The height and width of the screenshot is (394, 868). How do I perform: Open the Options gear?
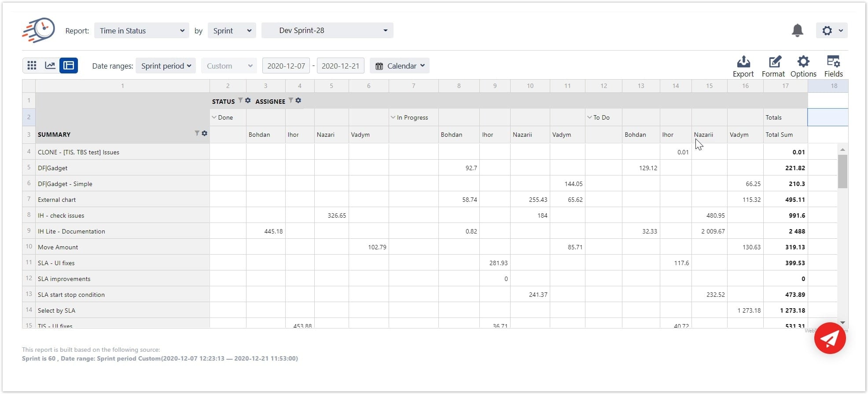tap(803, 66)
